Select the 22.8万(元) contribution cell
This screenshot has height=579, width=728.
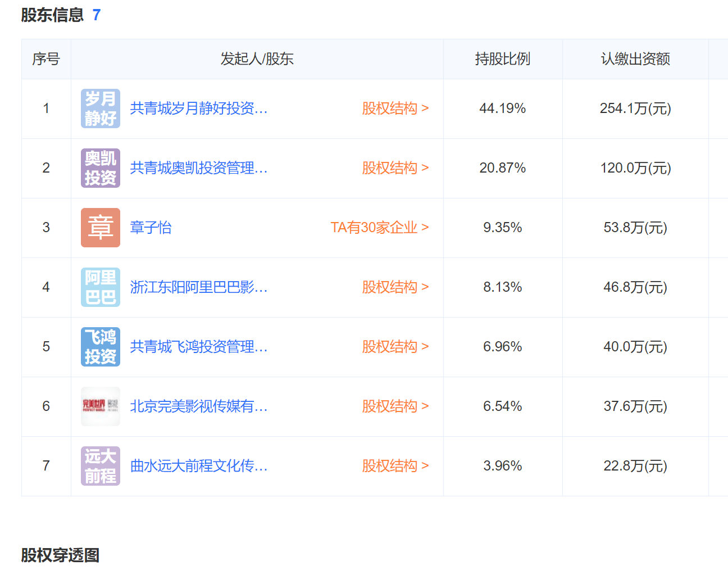(x=635, y=466)
